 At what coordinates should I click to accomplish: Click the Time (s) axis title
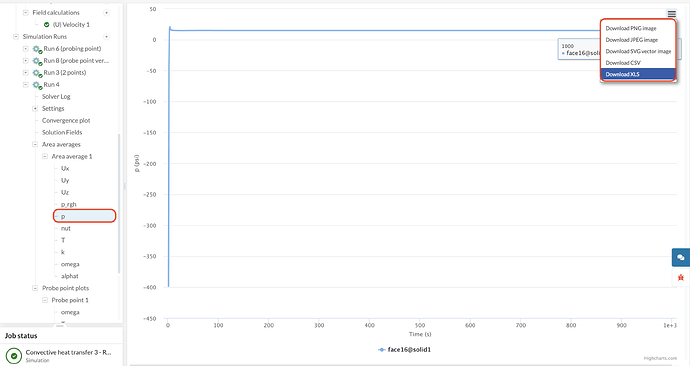coord(420,334)
